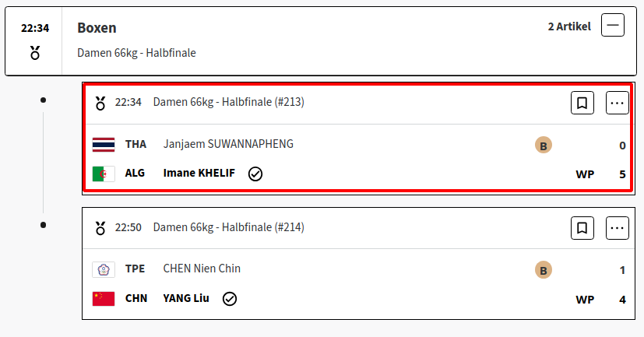Click the Chinese Taipei flag icon
This screenshot has width=644, height=337.
[104, 270]
